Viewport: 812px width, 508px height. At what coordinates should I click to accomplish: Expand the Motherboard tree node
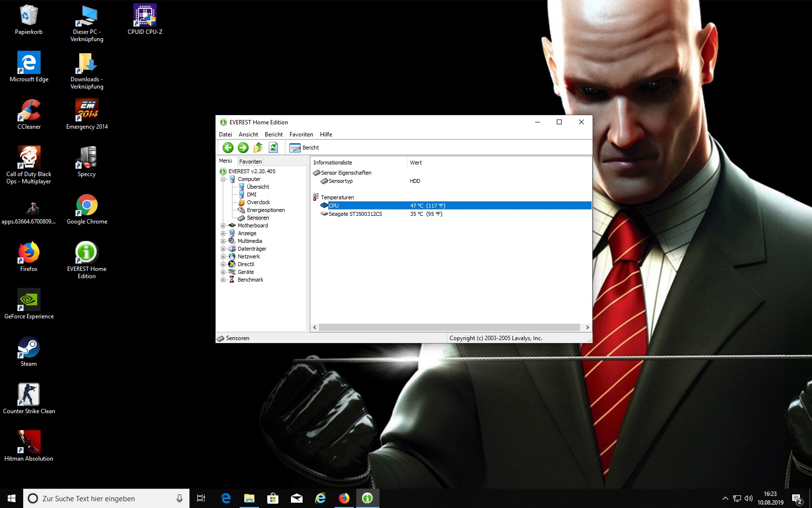[223, 225]
